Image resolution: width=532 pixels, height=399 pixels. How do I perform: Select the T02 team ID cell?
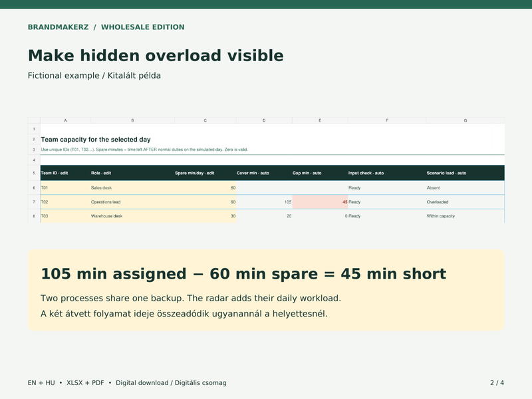coord(65,202)
